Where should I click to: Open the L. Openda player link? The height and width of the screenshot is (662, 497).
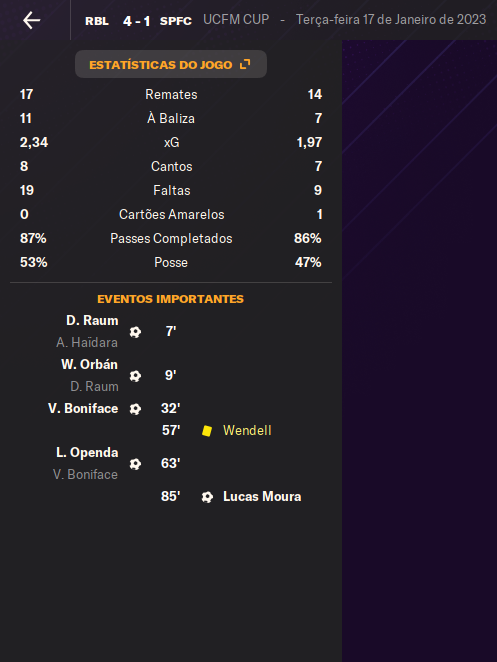point(87,453)
